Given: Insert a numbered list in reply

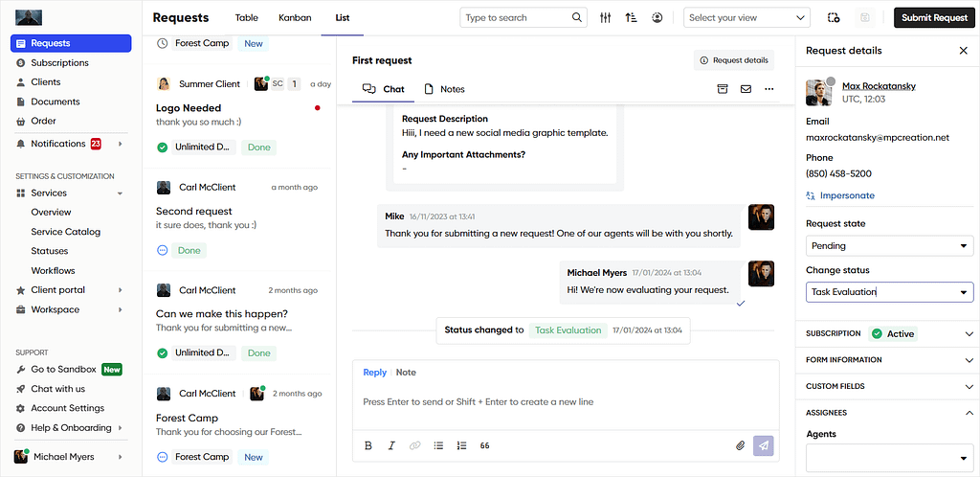Looking at the screenshot, I should click(462, 445).
